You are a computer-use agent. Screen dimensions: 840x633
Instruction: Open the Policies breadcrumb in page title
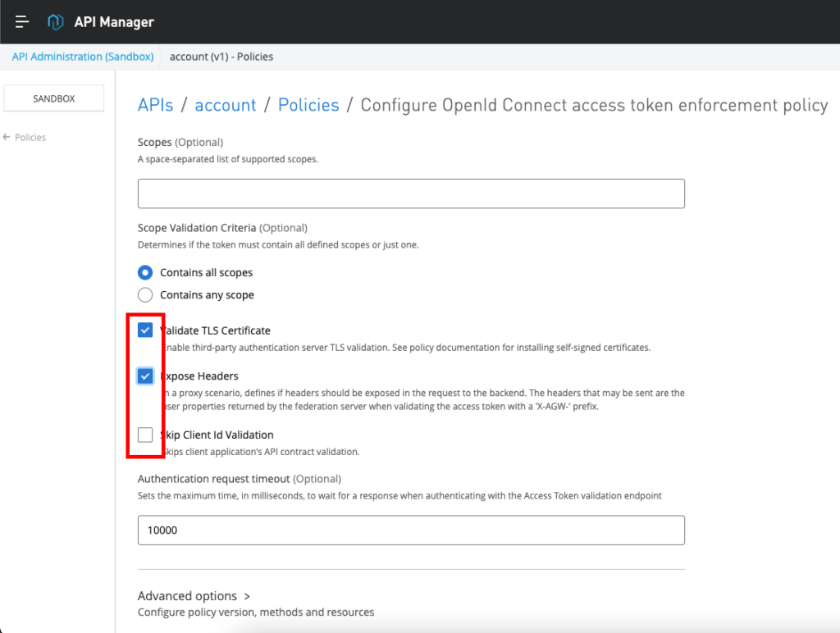point(308,105)
